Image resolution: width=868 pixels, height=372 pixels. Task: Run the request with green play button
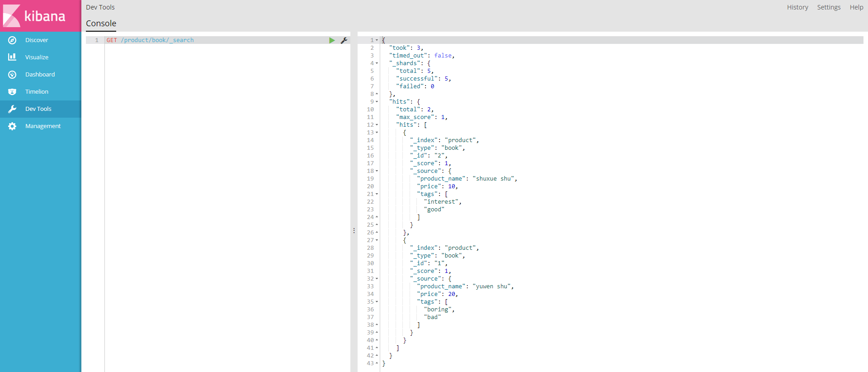[x=332, y=40]
